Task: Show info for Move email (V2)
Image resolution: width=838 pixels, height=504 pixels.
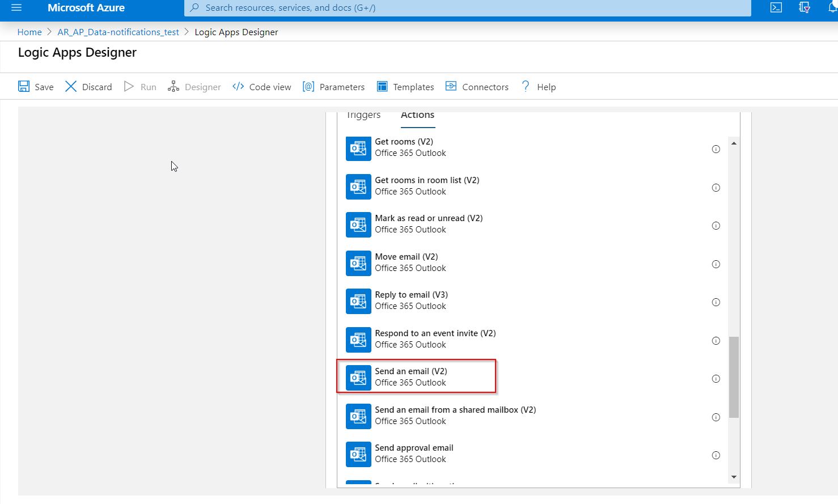Action: click(x=716, y=264)
